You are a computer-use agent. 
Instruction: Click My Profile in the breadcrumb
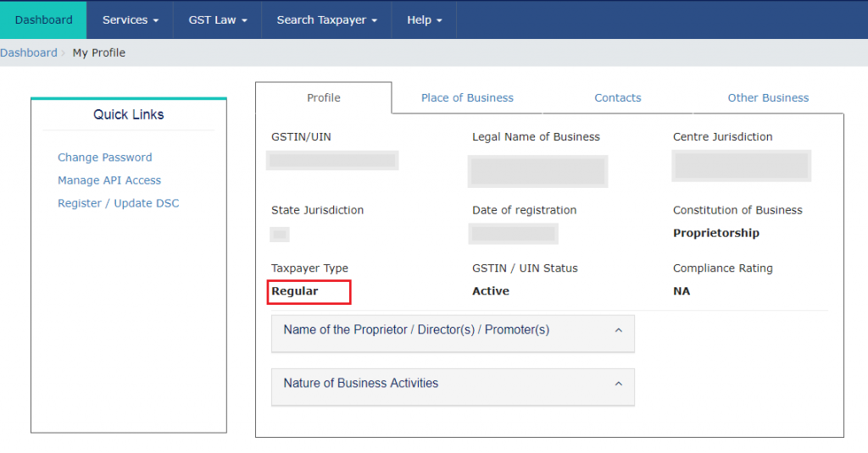click(x=98, y=52)
